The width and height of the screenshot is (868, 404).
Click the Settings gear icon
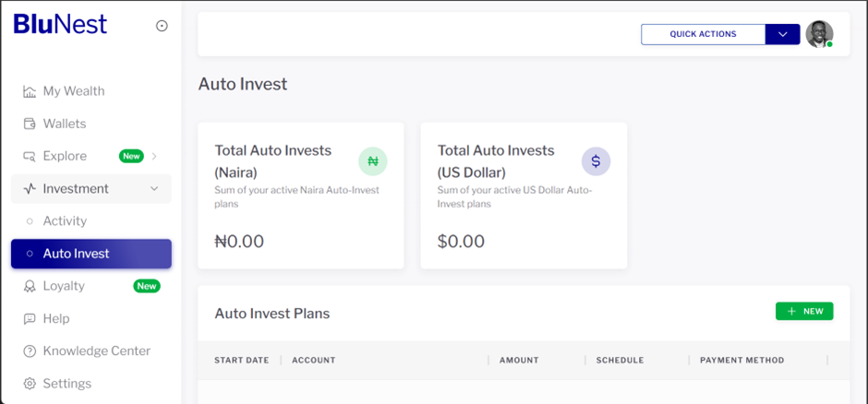(x=30, y=384)
